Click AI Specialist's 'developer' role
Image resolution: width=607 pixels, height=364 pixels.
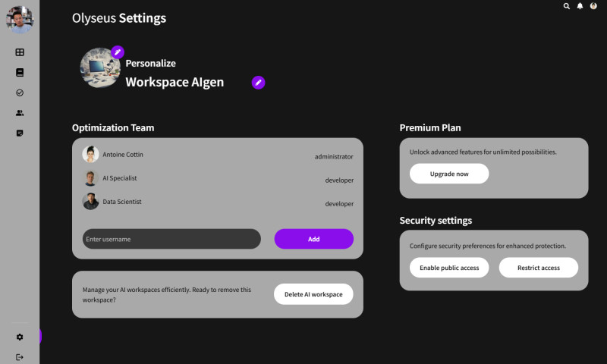point(339,180)
